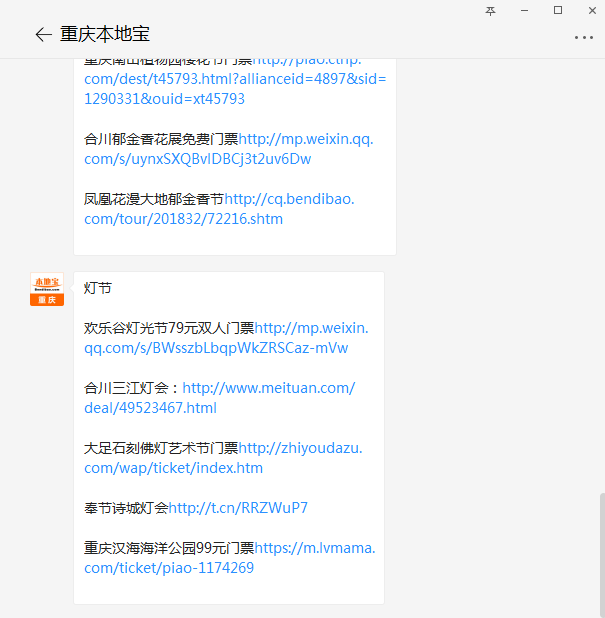This screenshot has width=605, height=618.
Task: Close the chat window
Action: point(592,11)
